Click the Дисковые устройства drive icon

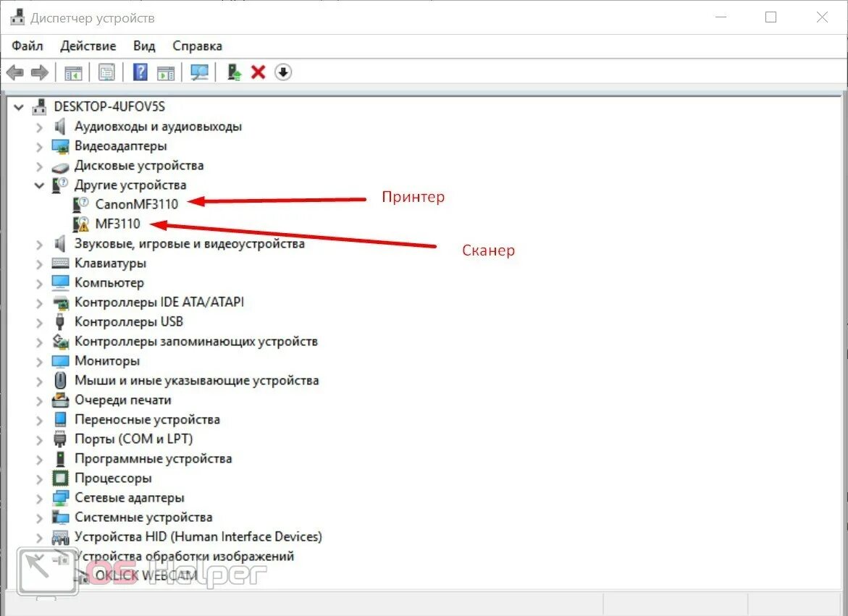point(60,166)
